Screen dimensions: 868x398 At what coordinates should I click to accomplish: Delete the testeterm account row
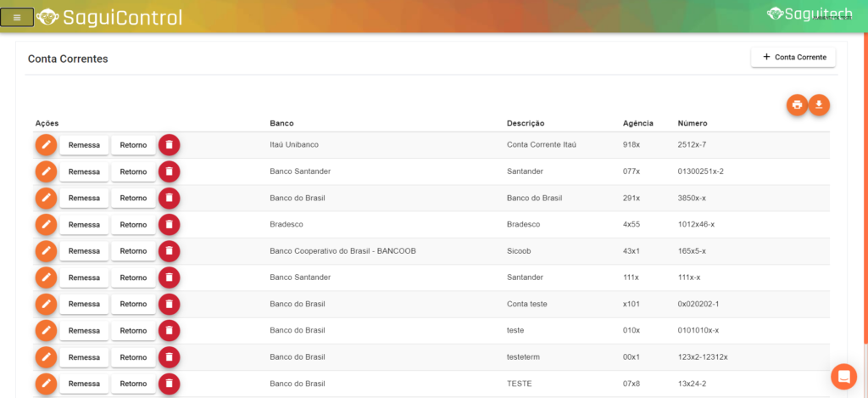[170, 357]
